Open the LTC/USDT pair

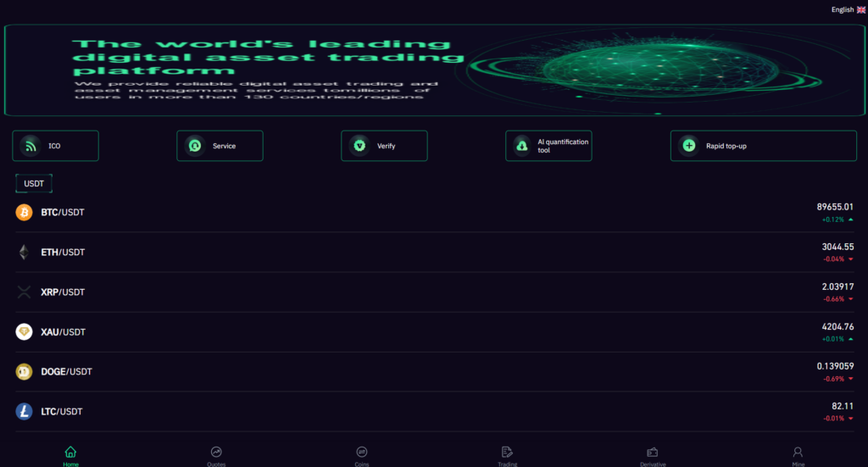click(x=434, y=412)
